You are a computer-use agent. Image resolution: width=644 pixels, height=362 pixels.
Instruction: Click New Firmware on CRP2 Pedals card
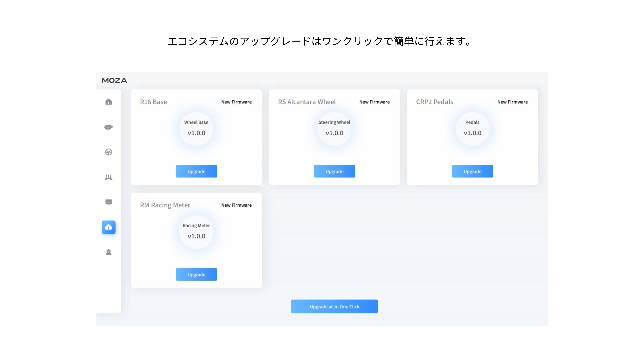[x=512, y=102]
